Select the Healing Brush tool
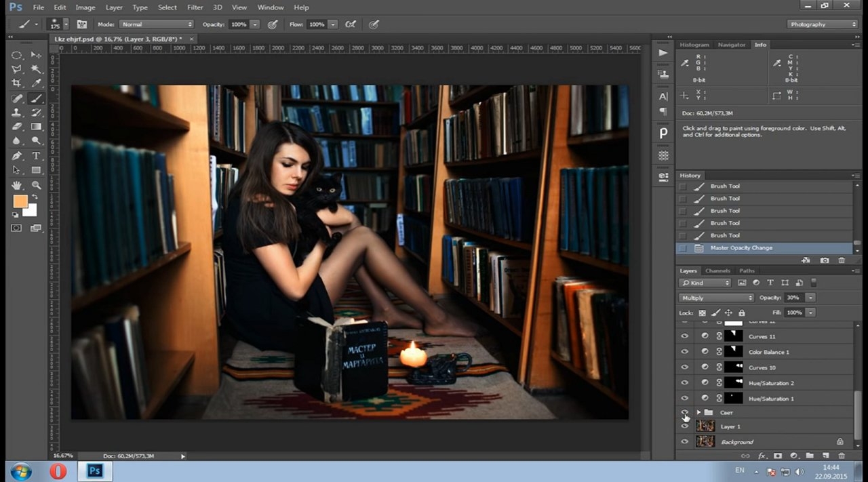Screen dimensions: 868x482 [17, 98]
